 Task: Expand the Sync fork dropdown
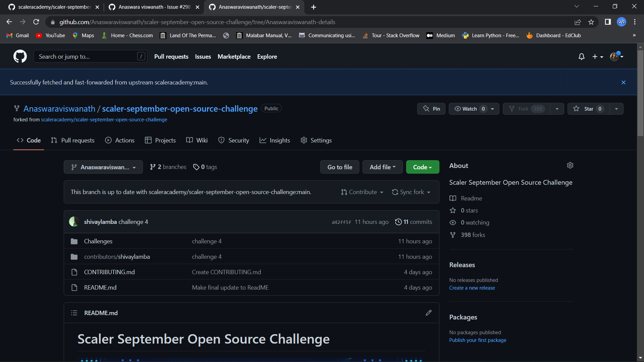[x=411, y=192]
